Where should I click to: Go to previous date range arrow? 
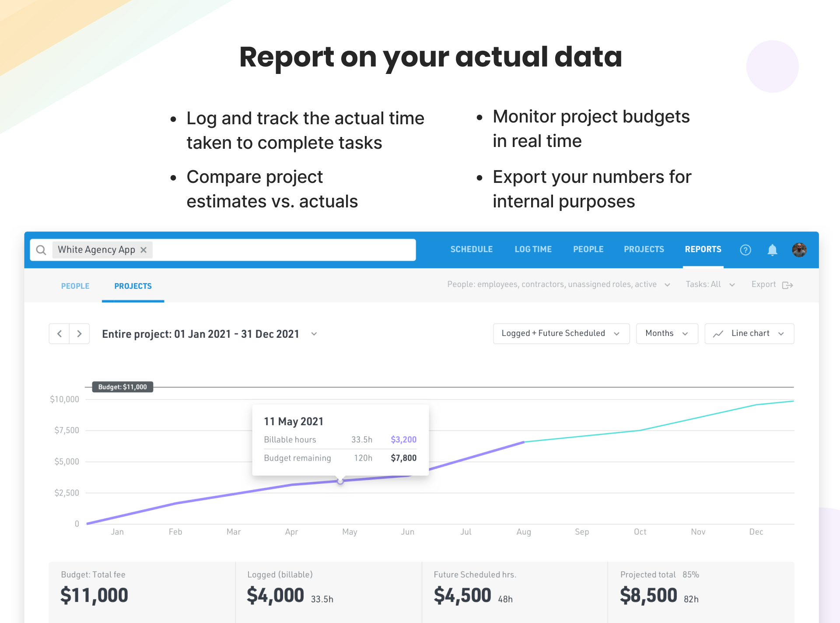[59, 334]
